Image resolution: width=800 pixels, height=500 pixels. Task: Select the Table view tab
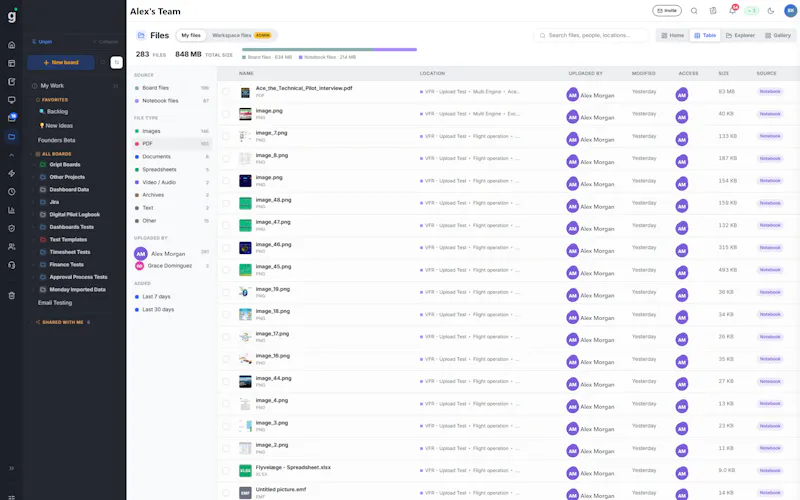pos(705,35)
